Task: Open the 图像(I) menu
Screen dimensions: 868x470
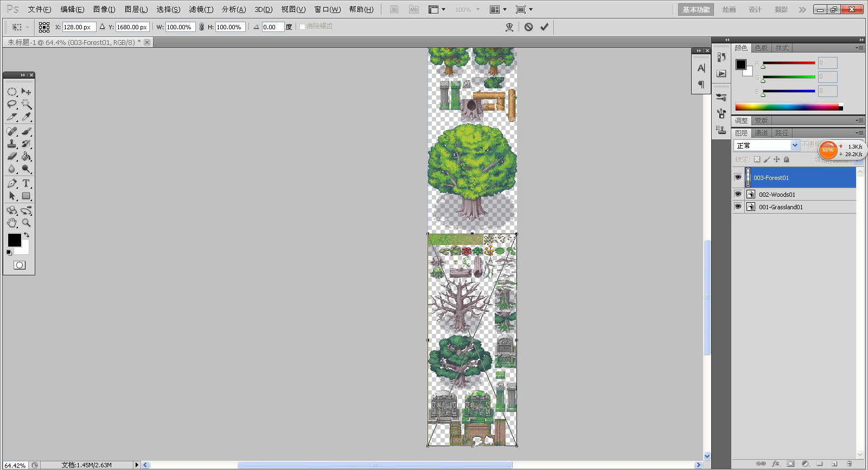Action: click(104, 9)
